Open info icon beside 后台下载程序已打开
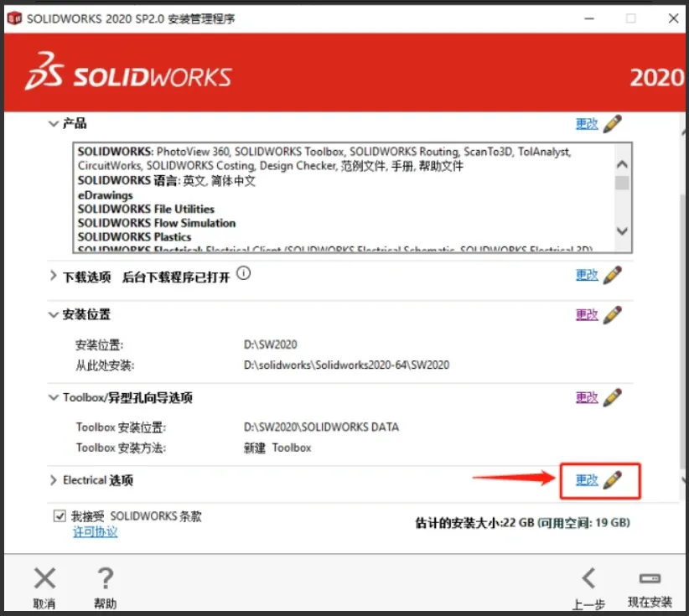This screenshot has width=689, height=616. [x=243, y=273]
